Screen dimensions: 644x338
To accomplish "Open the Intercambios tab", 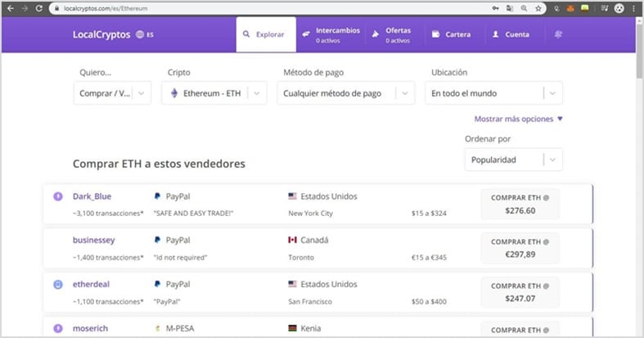I will (331, 34).
